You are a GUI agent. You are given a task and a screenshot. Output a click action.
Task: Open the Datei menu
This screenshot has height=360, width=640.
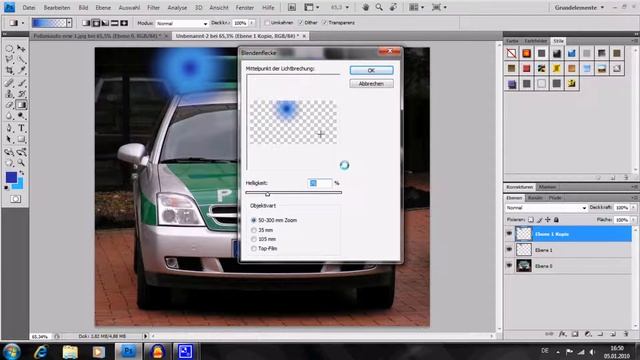click(x=29, y=7)
